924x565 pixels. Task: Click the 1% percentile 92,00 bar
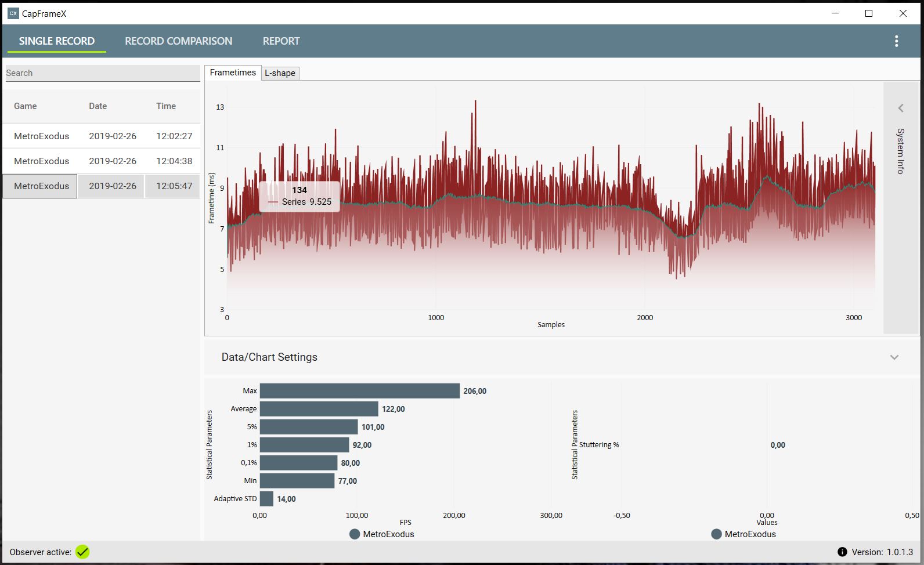coord(305,445)
